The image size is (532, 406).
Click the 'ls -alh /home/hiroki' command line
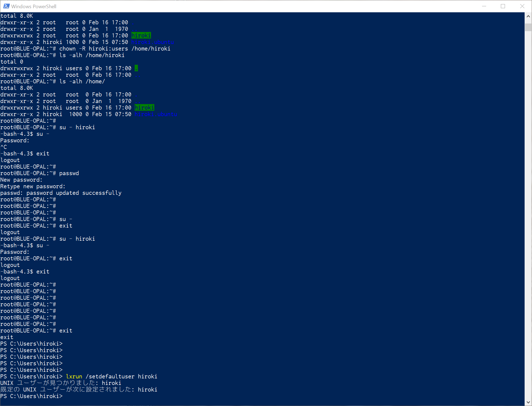[x=92, y=55]
